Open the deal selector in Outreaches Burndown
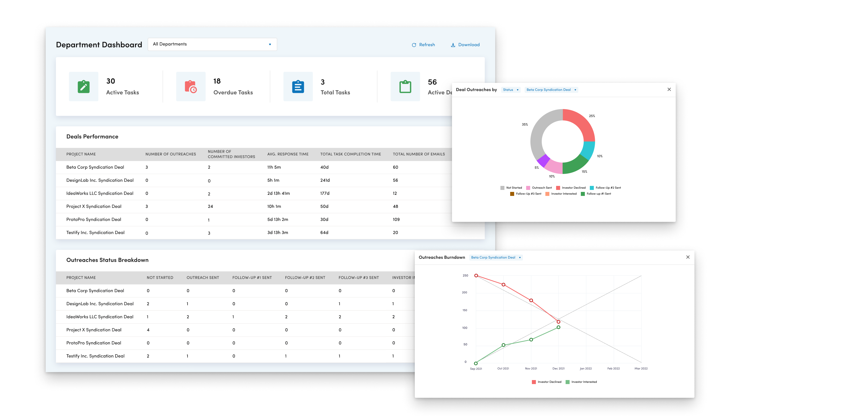This screenshot has height=417, width=868. point(496,258)
